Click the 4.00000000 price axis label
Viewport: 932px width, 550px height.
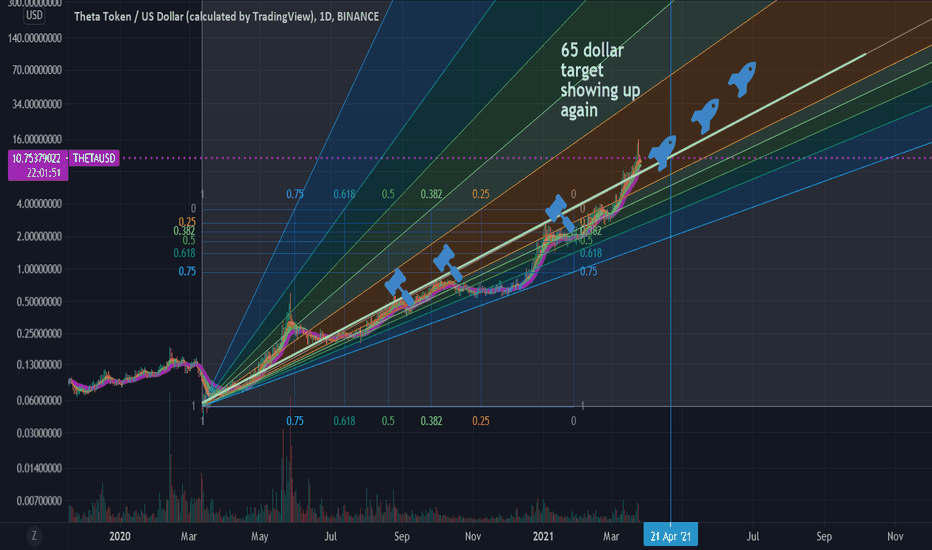pos(39,204)
